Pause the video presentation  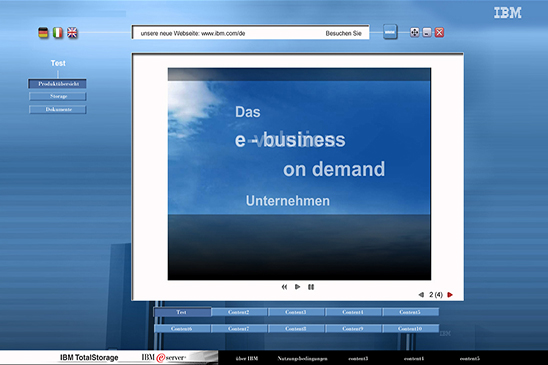pos(311,287)
